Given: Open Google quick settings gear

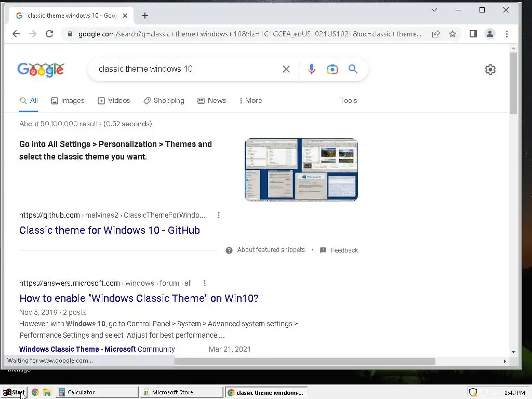Looking at the screenshot, I should 490,70.
